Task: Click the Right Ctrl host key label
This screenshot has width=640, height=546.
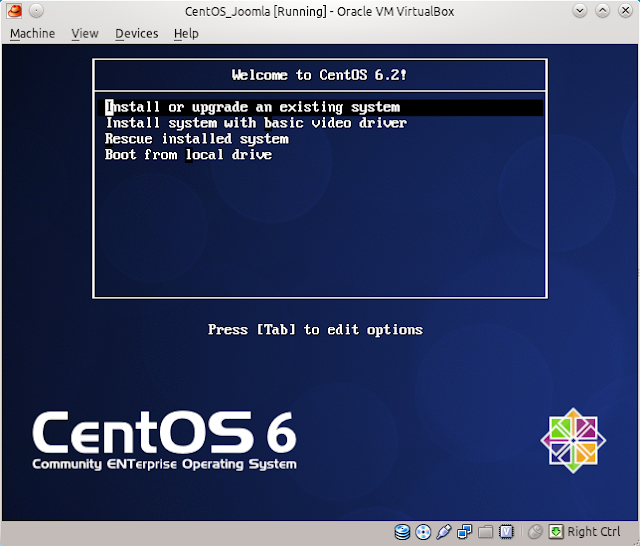Action: (594, 532)
